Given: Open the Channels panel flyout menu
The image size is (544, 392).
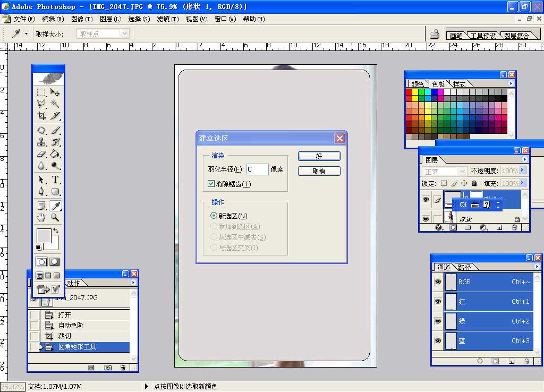Looking at the screenshot, I should click(537, 267).
